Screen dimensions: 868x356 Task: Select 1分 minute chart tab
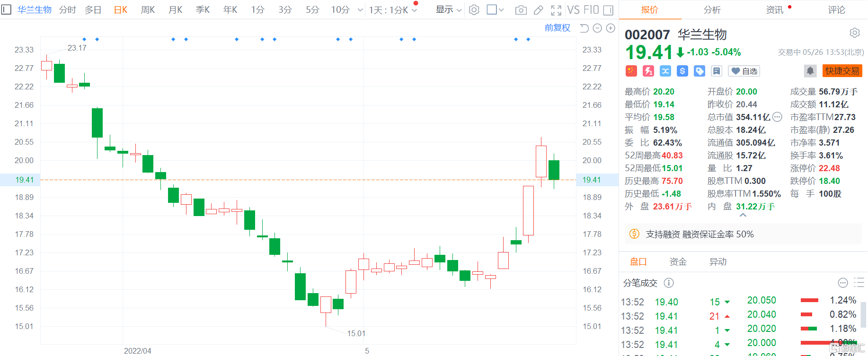[257, 10]
